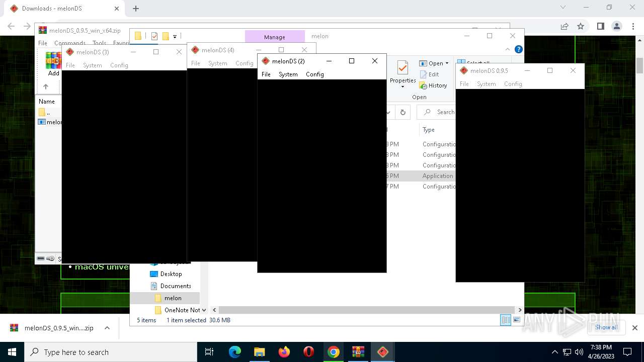Open WinRAR Commands menu

70,43
